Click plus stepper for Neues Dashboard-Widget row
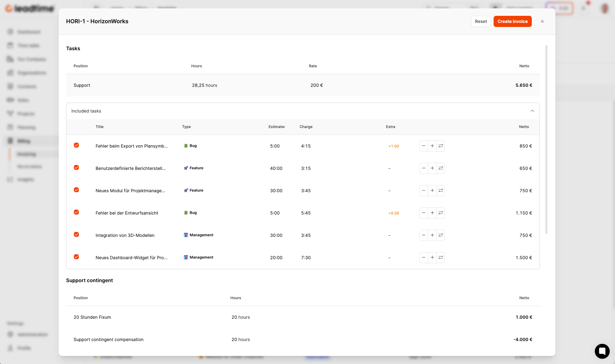The image size is (615, 364). tap(432, 258)
